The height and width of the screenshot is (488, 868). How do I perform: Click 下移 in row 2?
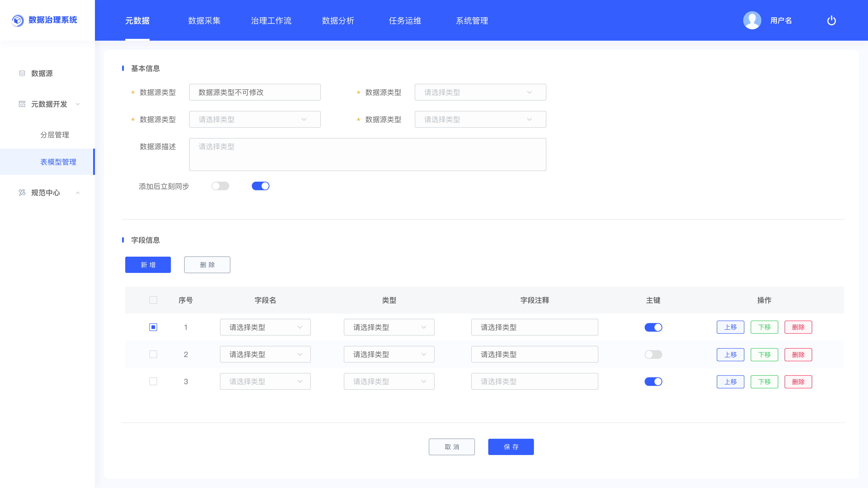pos(764,355)
